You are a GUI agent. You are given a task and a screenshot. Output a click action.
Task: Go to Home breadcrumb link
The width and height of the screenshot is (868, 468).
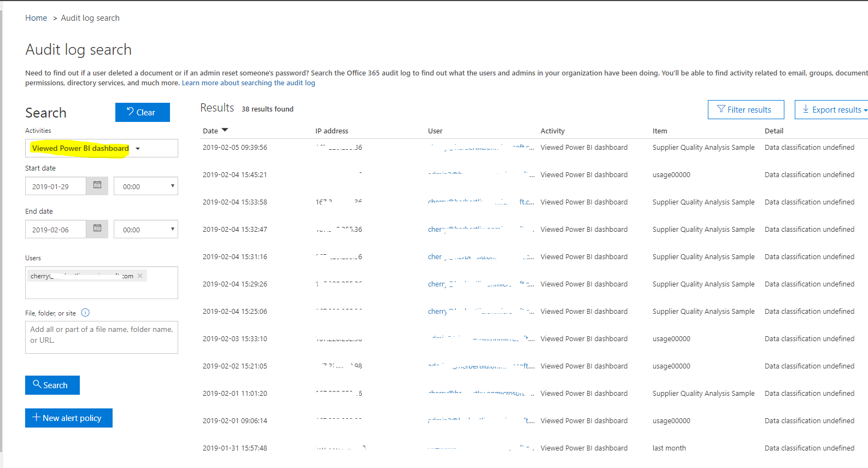(36, 18)
